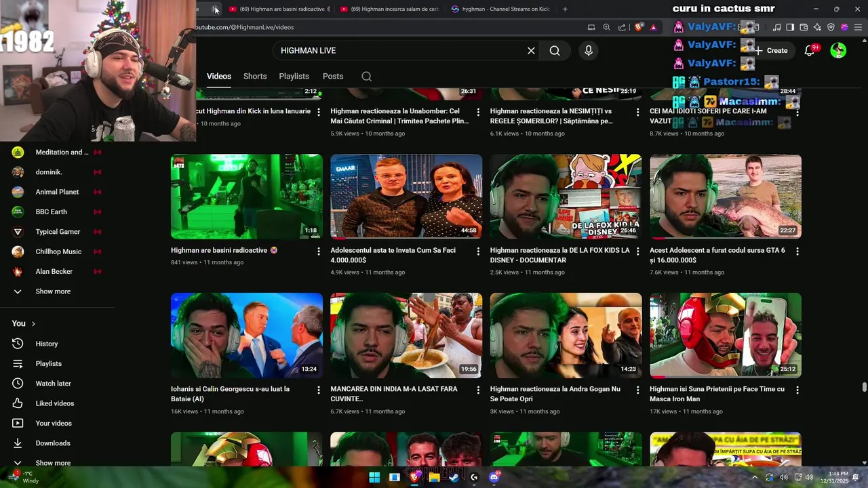This screenshot has height=488, width=868.
Task: Open options menu for Highman are basini radioactive
Action: pyautogui.click(x=319, y=251)
